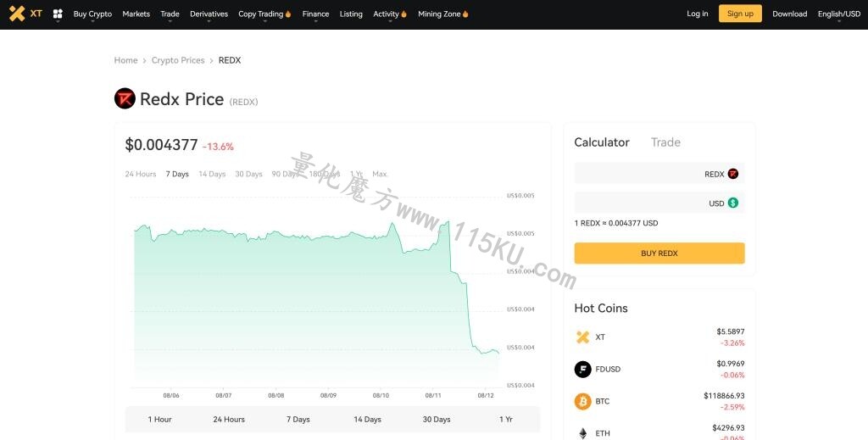Switch to the Trade tab
Screen dimensions: 868x440
tap(665, 142)
